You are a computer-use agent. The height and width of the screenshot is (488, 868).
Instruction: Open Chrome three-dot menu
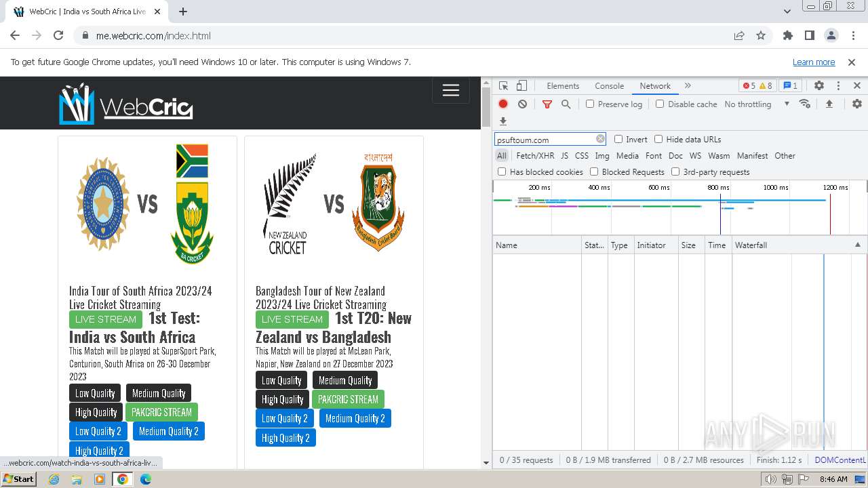(x=852, y=35)
